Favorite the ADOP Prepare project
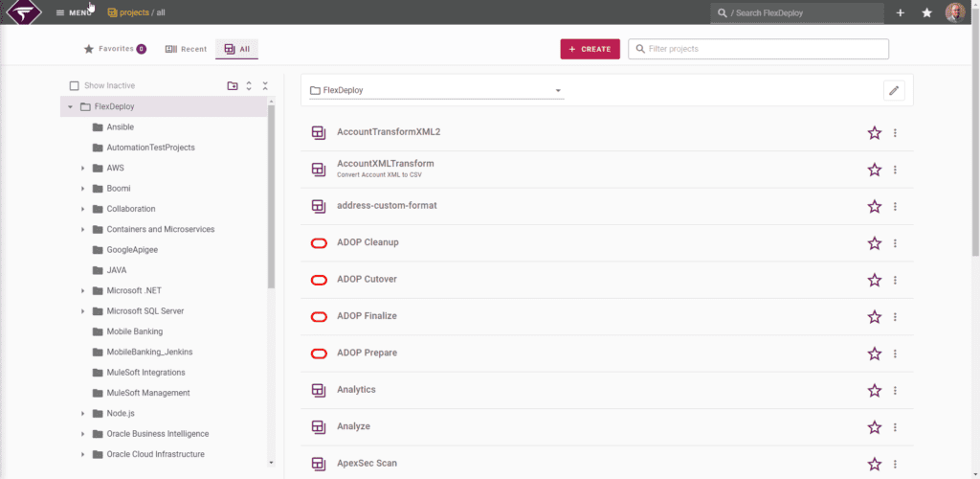Image resolution: width=980 pixels, height=479 pixels. coord(875,354)
